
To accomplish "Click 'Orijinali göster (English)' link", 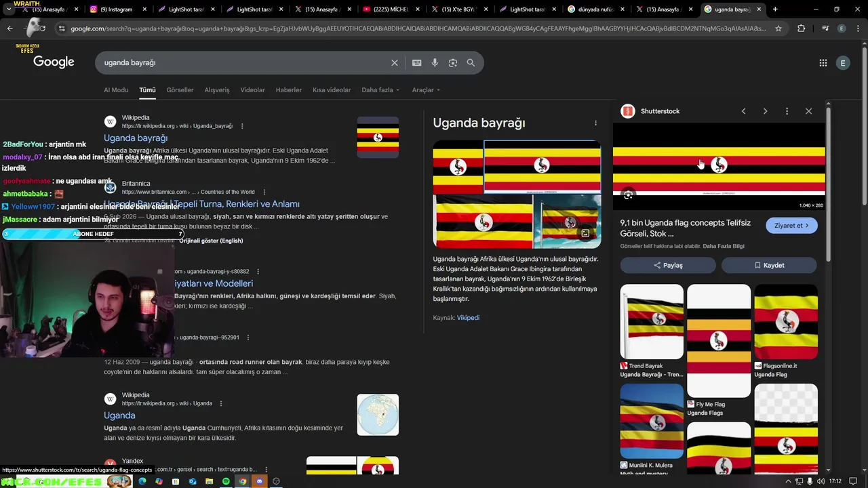I will (x=211, y=241).
